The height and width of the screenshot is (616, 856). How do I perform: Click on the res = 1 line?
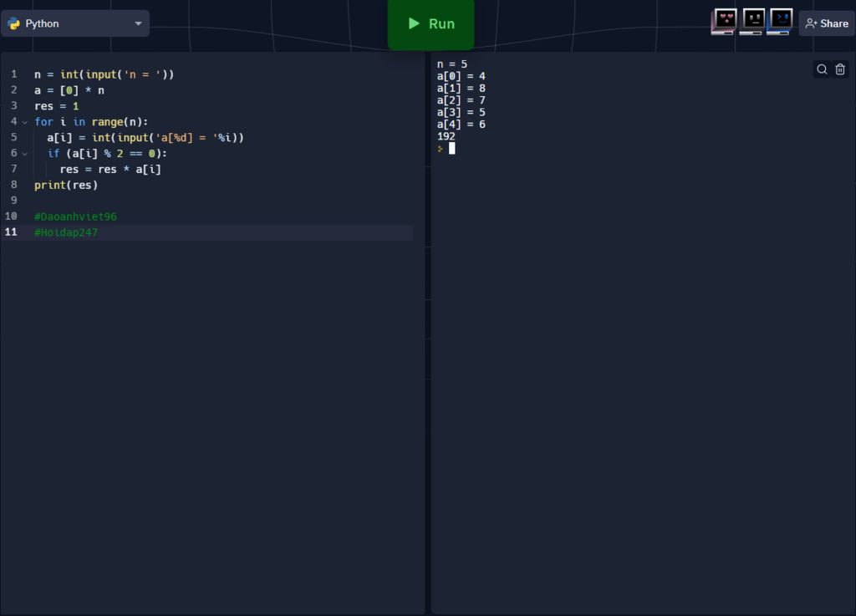(56, 106)
